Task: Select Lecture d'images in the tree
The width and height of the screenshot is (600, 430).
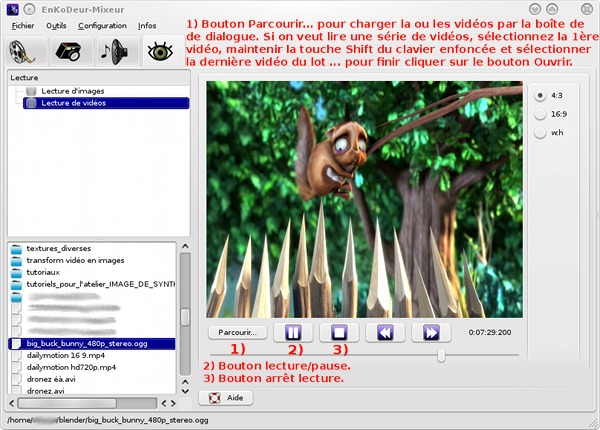Action: pos(73,91)
